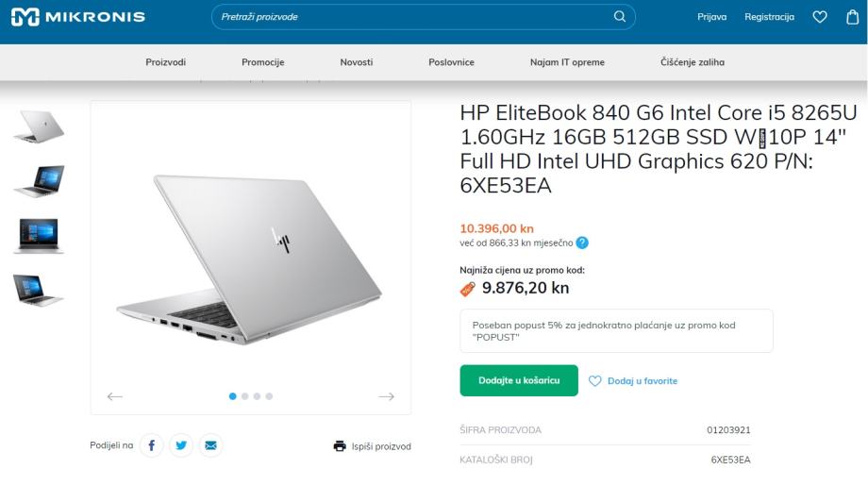Screen dimensions: 868x486
Task: Open the Promocije menu item
Action: pos(263,62)
